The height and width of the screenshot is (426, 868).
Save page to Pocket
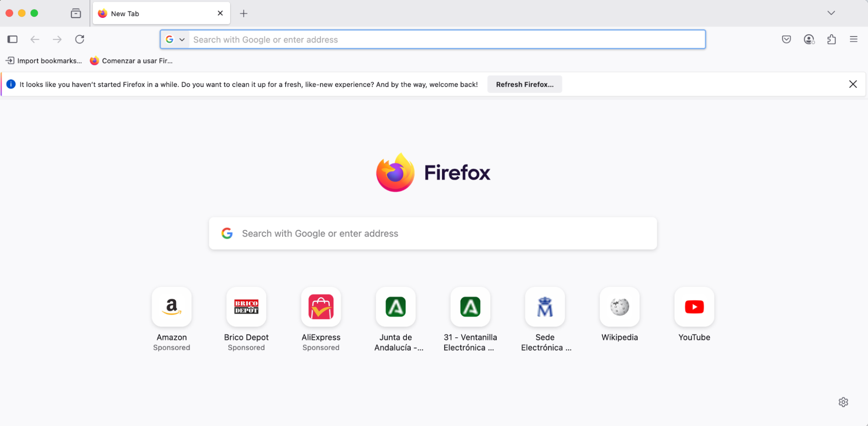point(786,39)
